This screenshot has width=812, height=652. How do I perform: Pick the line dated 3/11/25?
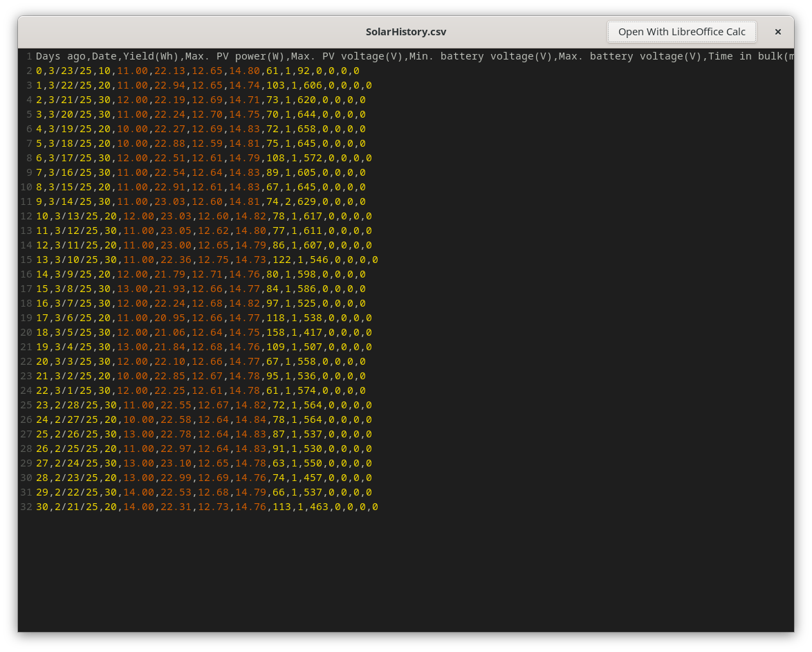204,244
